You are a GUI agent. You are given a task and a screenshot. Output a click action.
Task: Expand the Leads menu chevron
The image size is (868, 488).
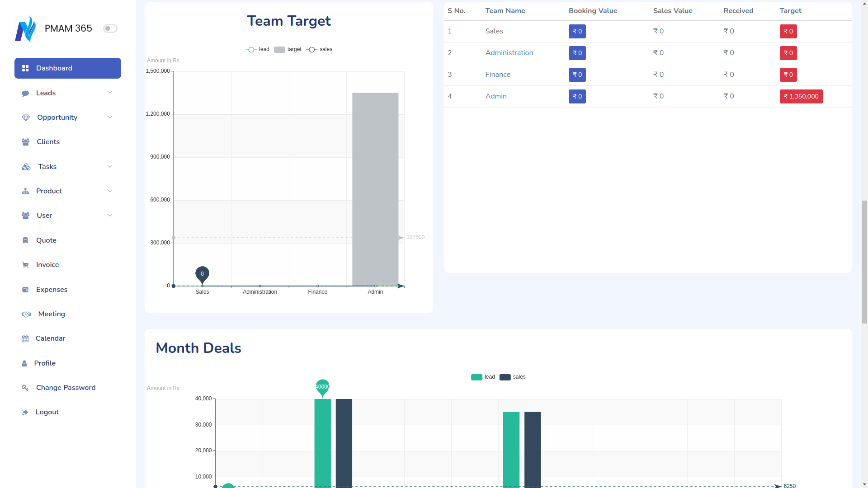tap(110, 93)
